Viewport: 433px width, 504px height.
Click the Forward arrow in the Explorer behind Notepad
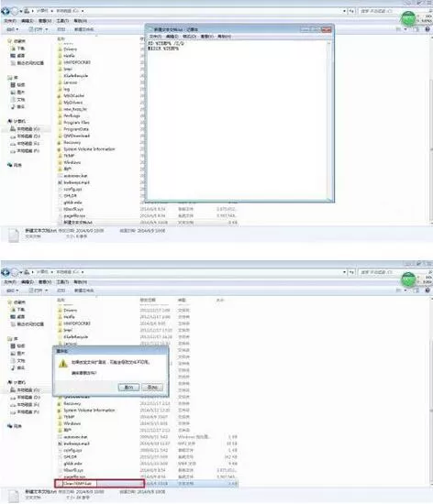pyautogui.click(x=15, y=11)
